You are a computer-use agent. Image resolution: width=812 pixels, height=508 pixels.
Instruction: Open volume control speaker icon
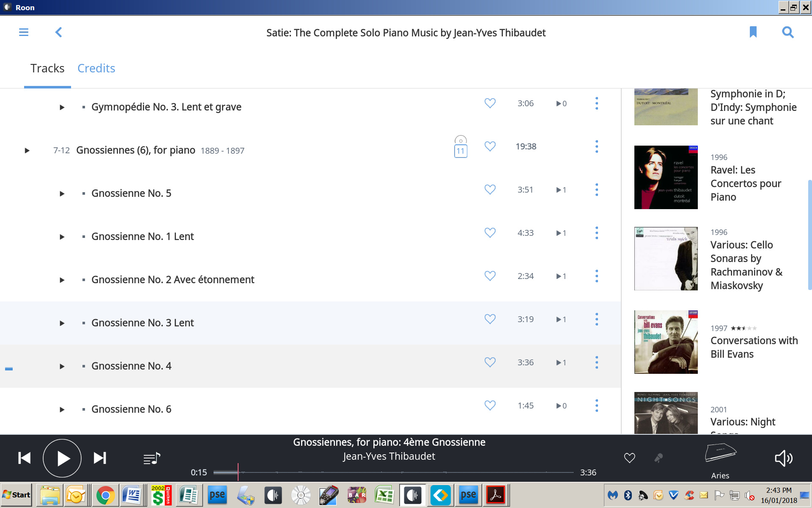point(783,458)
